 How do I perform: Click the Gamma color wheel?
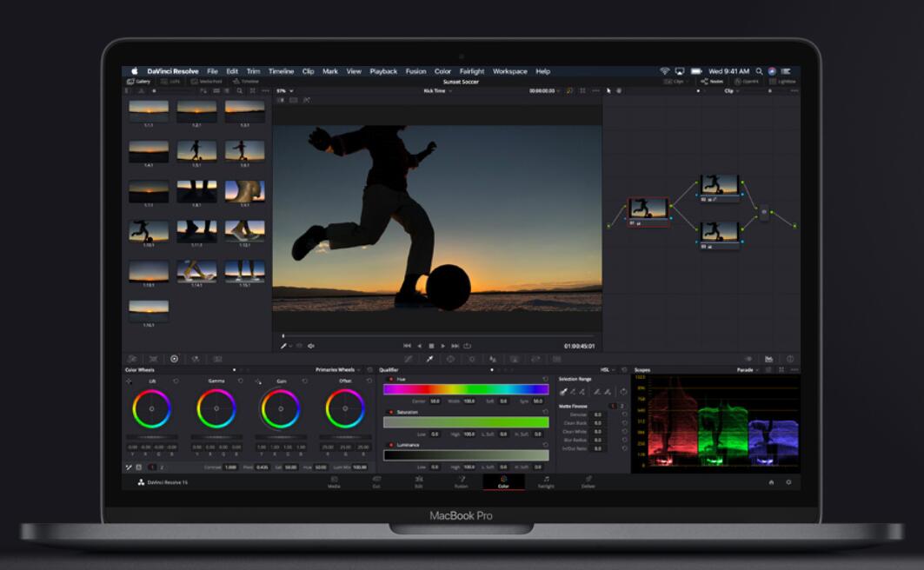(x=216, y=408)
